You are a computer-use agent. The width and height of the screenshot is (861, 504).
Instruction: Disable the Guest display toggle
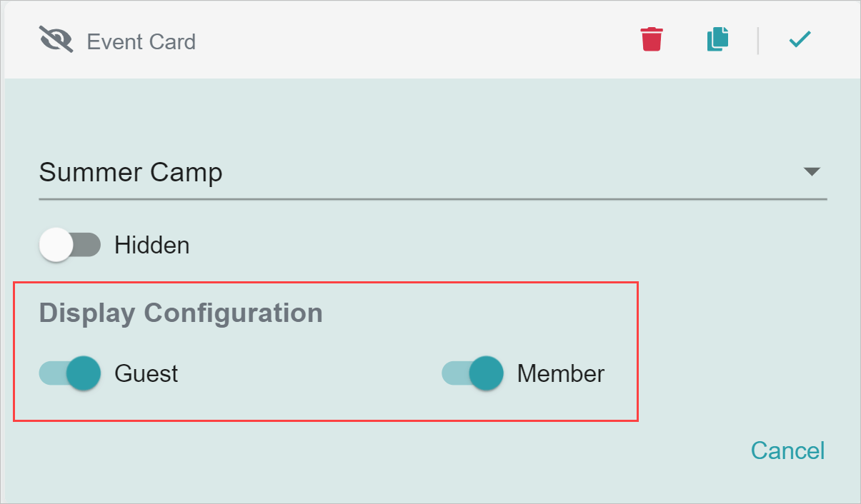pyautogui.click(x=70, y=373)
